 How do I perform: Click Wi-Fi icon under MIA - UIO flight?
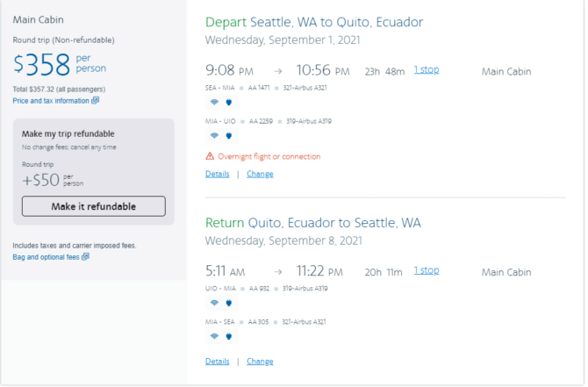(x=214, y=135)
